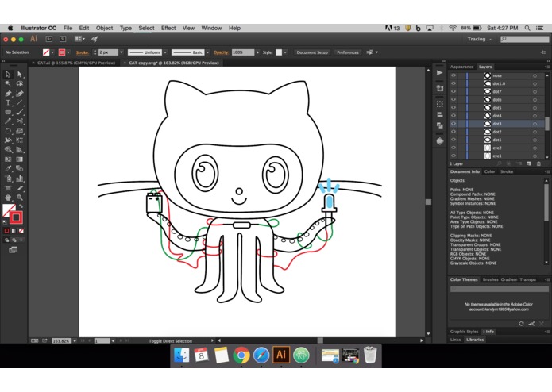Click the Opacity label link
552x392 pixels.
pyautogui.click(x=221, y=52)
